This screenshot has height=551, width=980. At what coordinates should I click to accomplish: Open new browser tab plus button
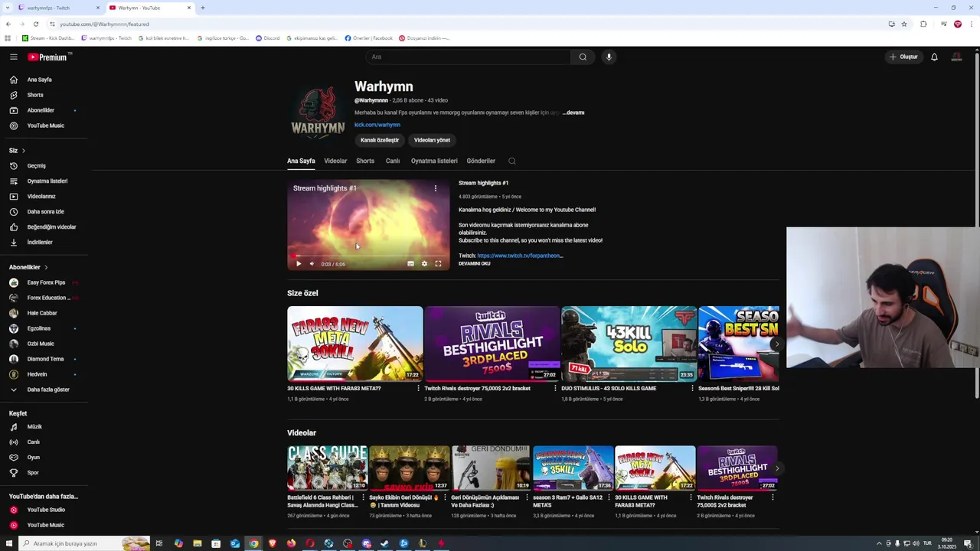(x=202, y=8)
